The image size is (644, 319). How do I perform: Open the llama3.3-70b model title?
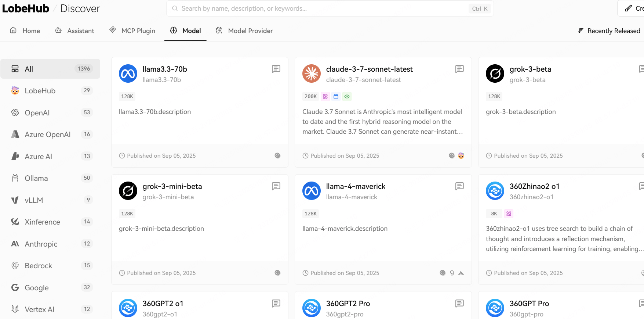coord(165,69)
